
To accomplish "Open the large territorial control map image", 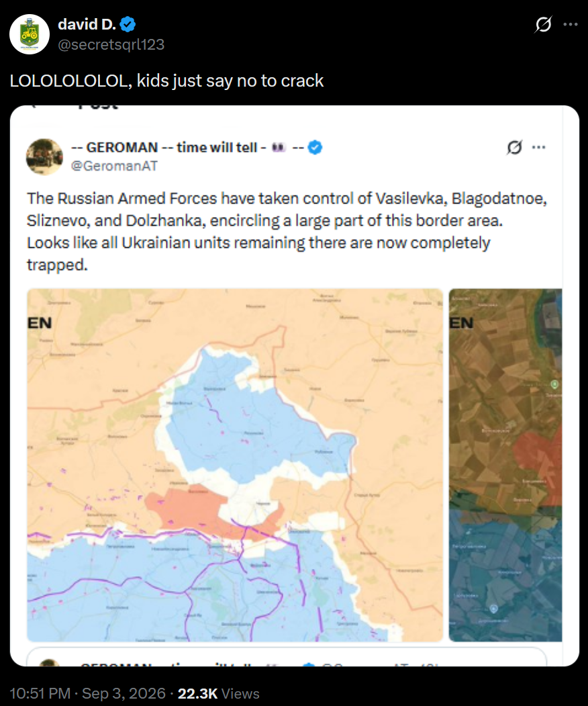I will pos(235,465).
